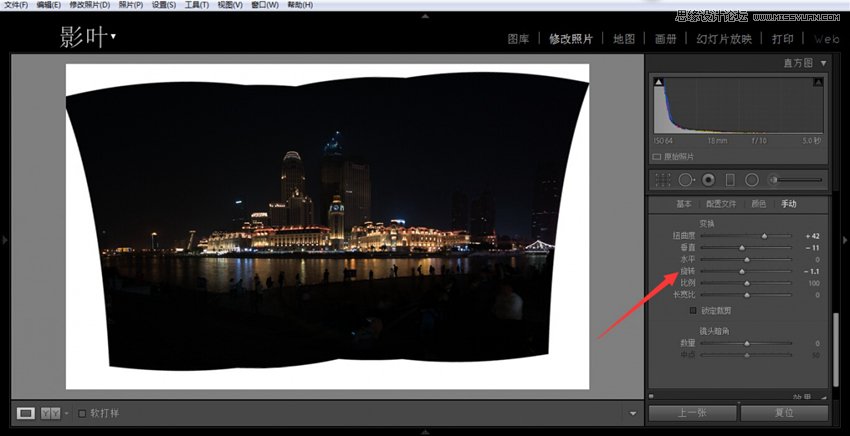This screenshot has height=436, width=850.
Task: Toggle shadow clipping triangle in histogram
Action: click(x=658, y=83)
